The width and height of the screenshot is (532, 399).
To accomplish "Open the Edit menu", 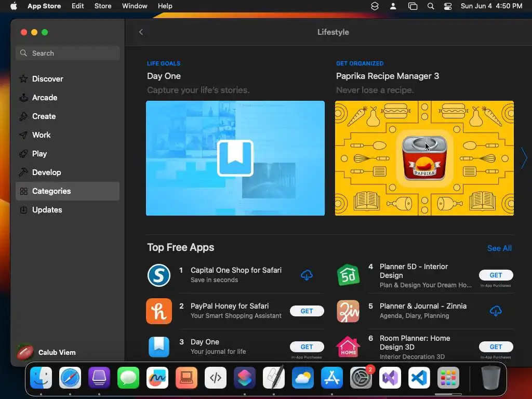I will [78, 6].
